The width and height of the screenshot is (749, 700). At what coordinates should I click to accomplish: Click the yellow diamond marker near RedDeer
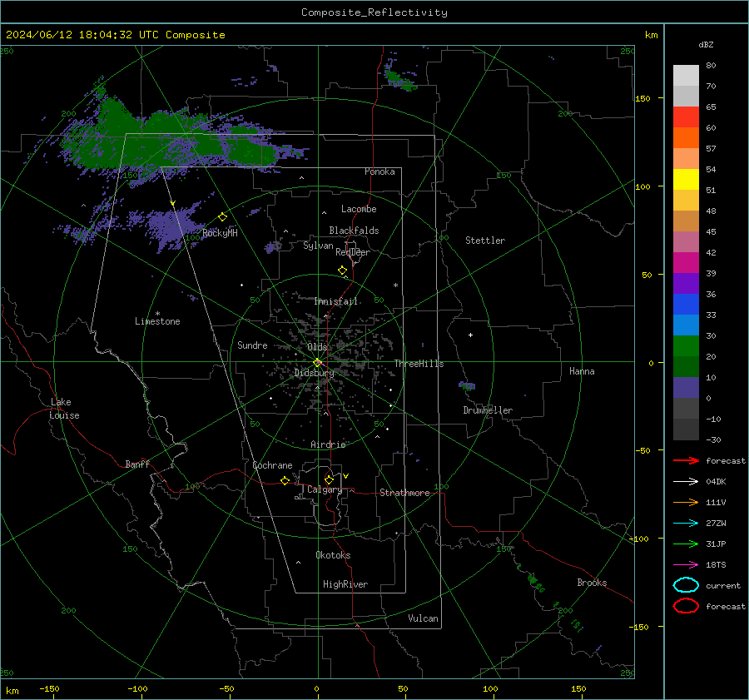(x=342, y=271)
